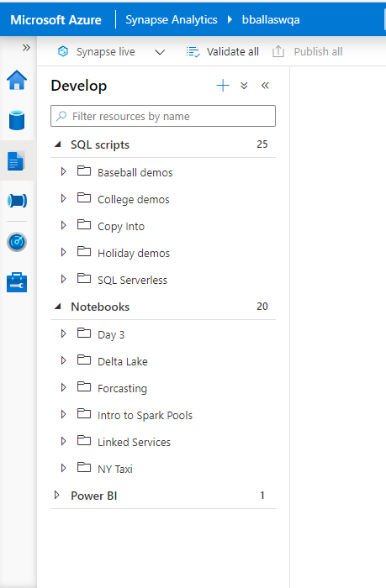Expand the Copy Into folder arrow
Image resolution: width=386 pixels, height=588 pixels.
[63, 225]
